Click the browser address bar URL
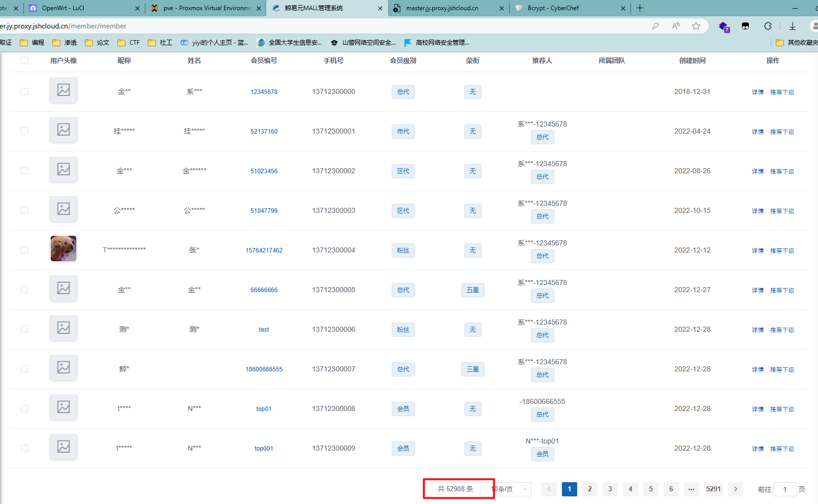818x504 pixels. [64, 26]
